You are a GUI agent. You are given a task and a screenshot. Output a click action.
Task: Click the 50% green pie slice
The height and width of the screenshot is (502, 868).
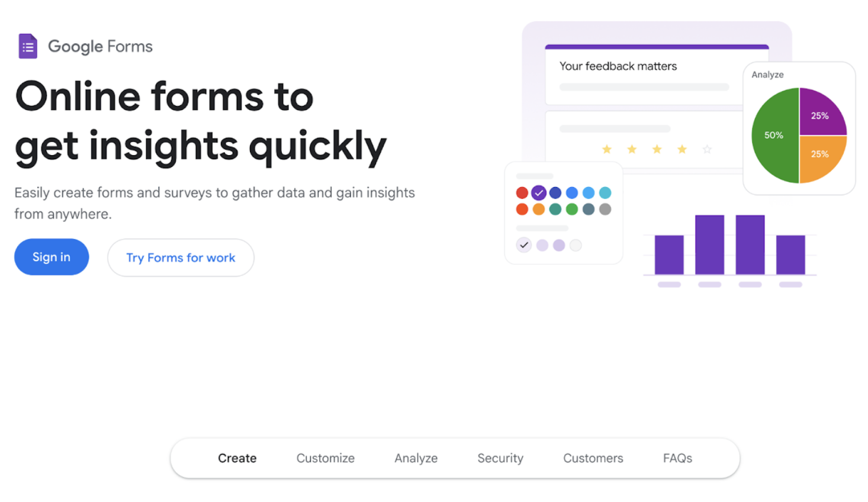pos(773,135)
